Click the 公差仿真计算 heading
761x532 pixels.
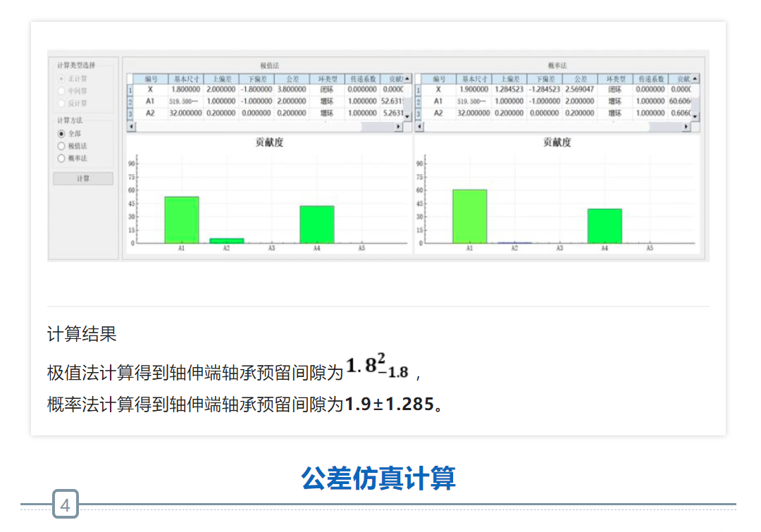click(378, 478)
